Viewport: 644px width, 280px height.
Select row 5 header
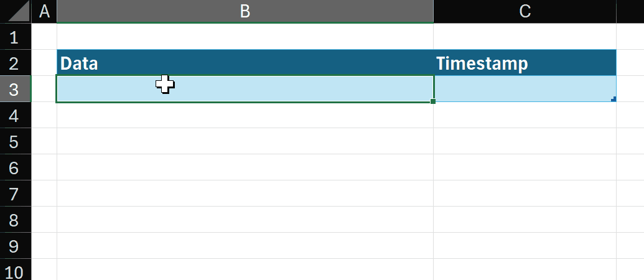15,141
